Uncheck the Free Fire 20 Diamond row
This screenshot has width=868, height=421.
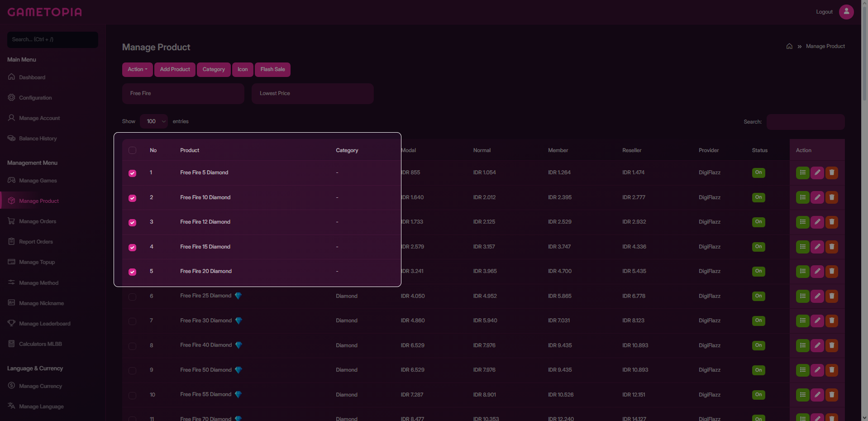pyautogui.click(x=132, y=272)
